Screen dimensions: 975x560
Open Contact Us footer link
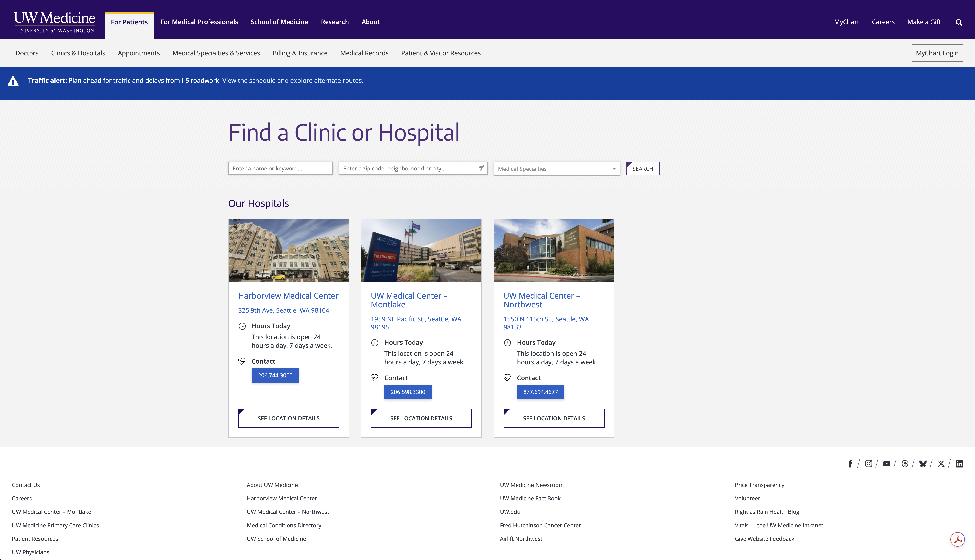coord(26,485)
